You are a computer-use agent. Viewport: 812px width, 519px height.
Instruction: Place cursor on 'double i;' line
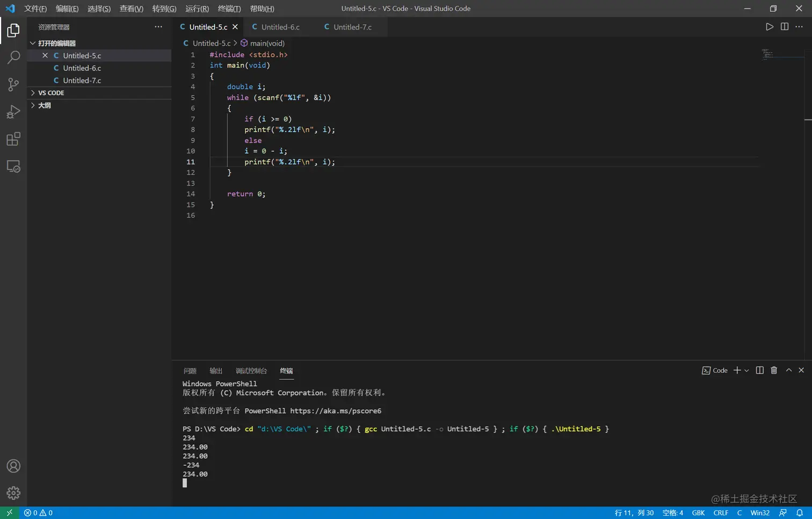coord(247,86)
